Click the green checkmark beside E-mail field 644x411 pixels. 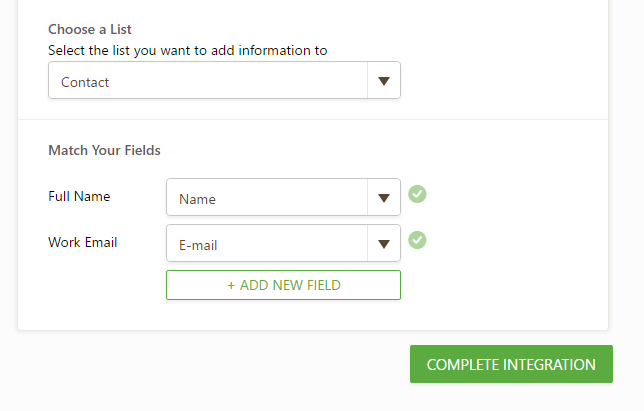418,240
